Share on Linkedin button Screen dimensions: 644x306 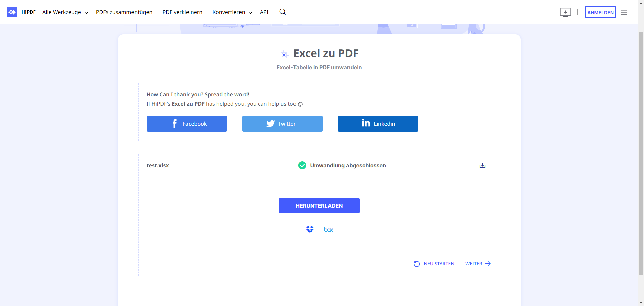pyautogui.click(x=378, y=124)
